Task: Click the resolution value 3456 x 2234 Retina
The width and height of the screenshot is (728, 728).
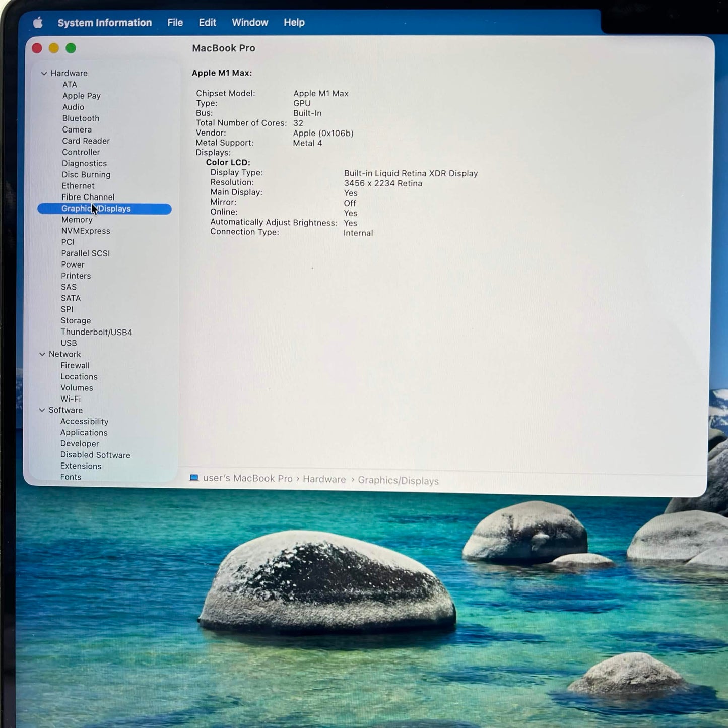Action: click(x=383, y=183)
